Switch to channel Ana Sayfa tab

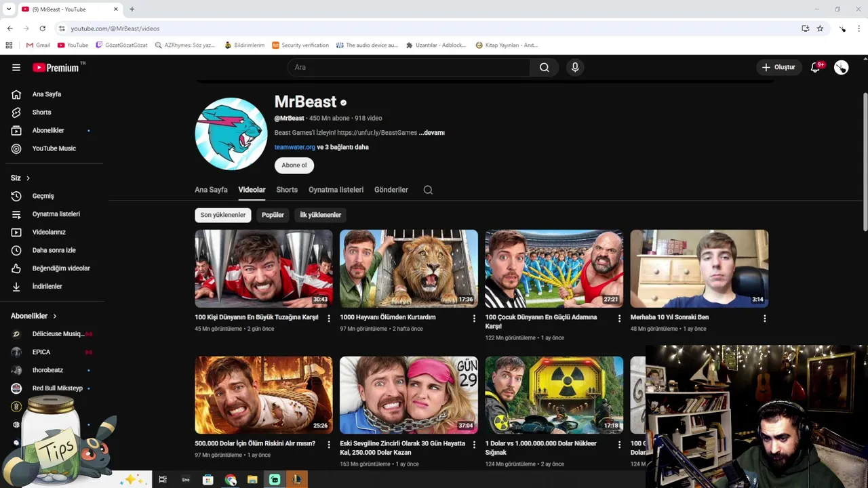[x=211, y=190]
